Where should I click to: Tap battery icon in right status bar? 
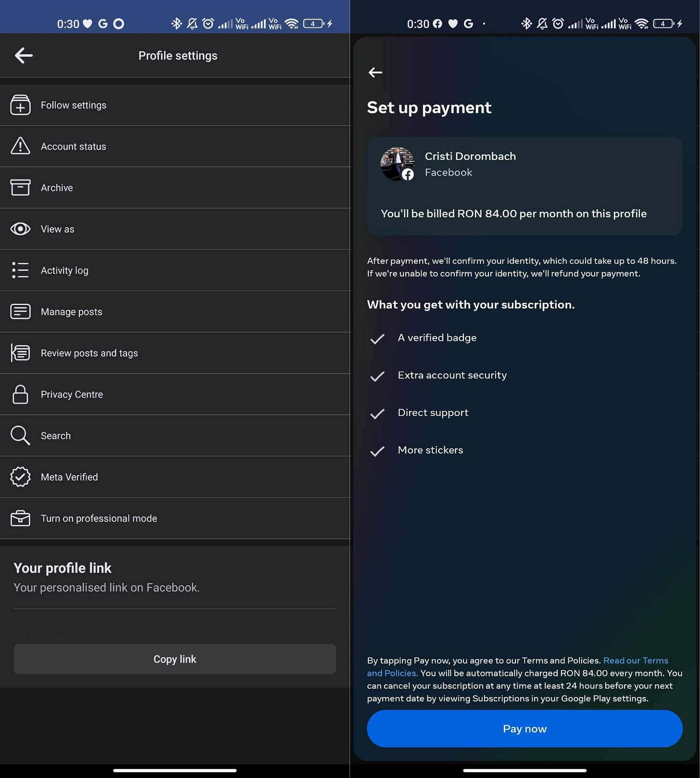(663, 23)
